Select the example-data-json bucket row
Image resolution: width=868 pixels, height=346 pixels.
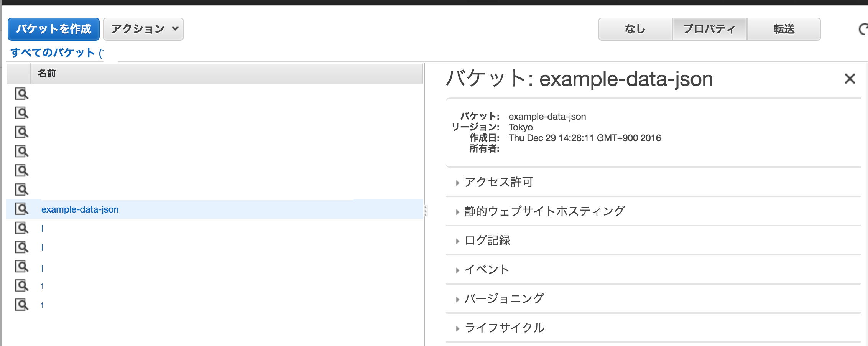tap(81, 209)
